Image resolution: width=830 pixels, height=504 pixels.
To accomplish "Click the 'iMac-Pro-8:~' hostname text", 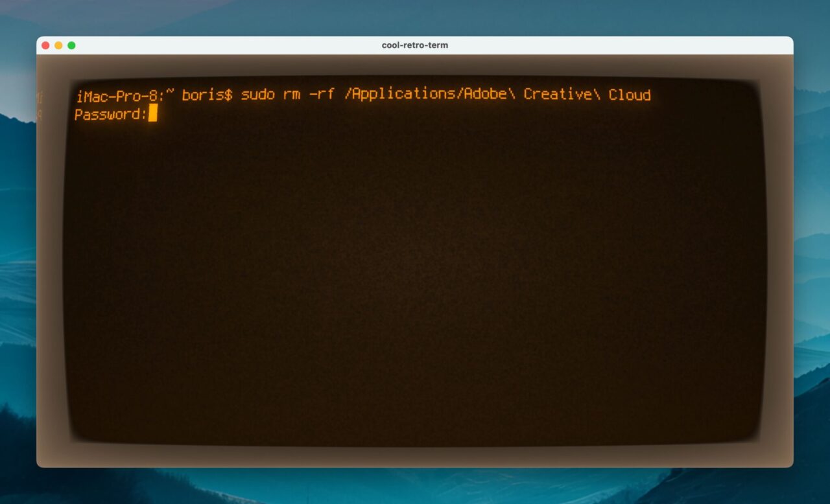I will [x=126, y=95].
